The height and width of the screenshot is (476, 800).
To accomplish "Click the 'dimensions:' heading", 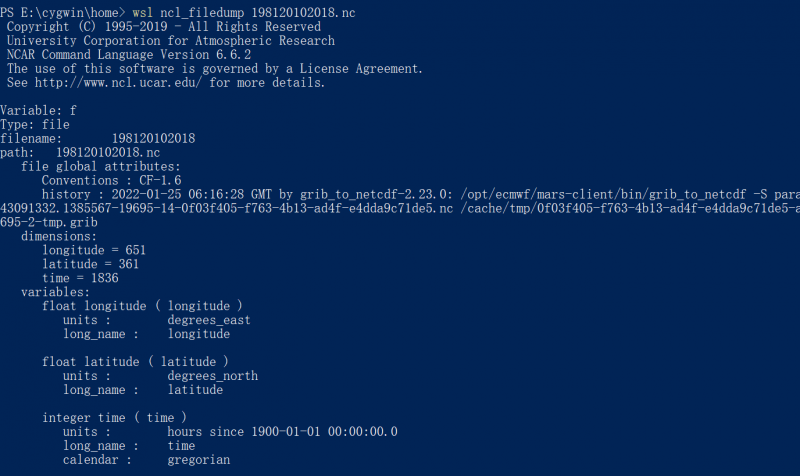I will pos(59,236).
